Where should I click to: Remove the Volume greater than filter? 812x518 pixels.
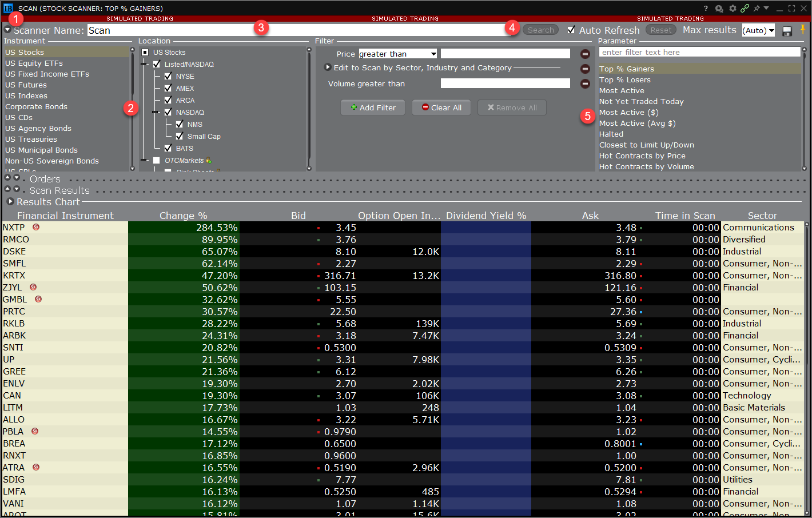585,83
